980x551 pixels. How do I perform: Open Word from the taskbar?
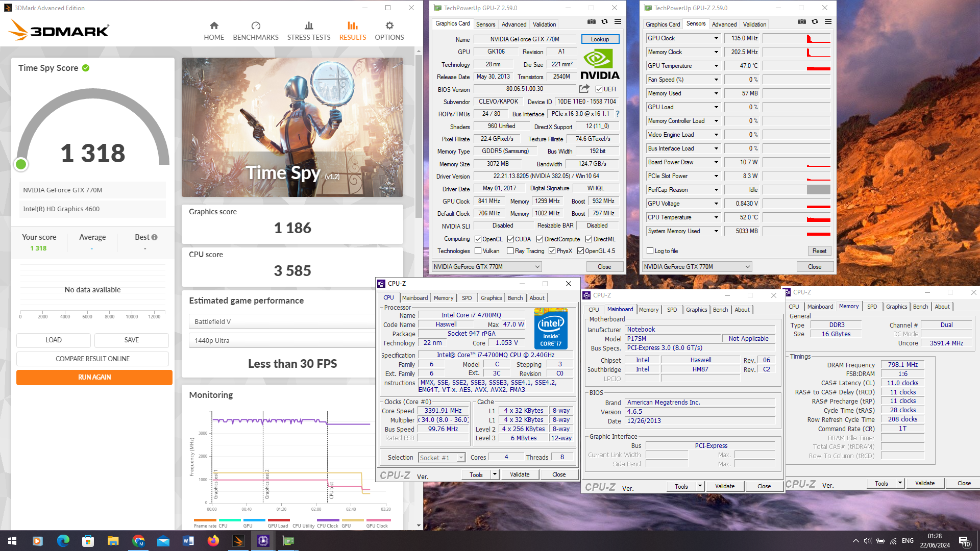click(x=188, y=541)
